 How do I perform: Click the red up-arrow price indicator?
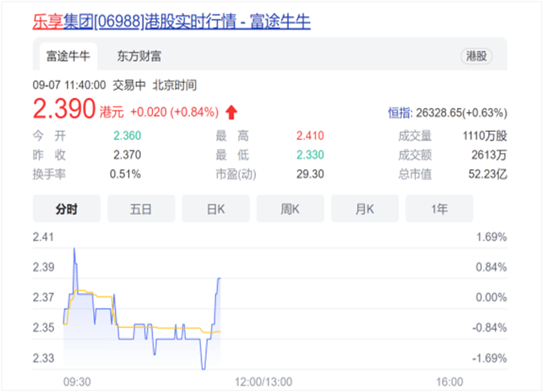point(232,113)
